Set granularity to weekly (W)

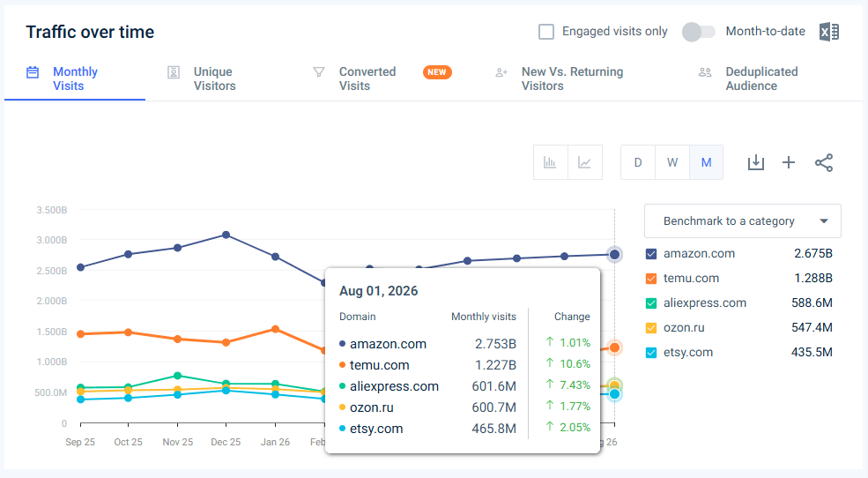coord(672,162)
